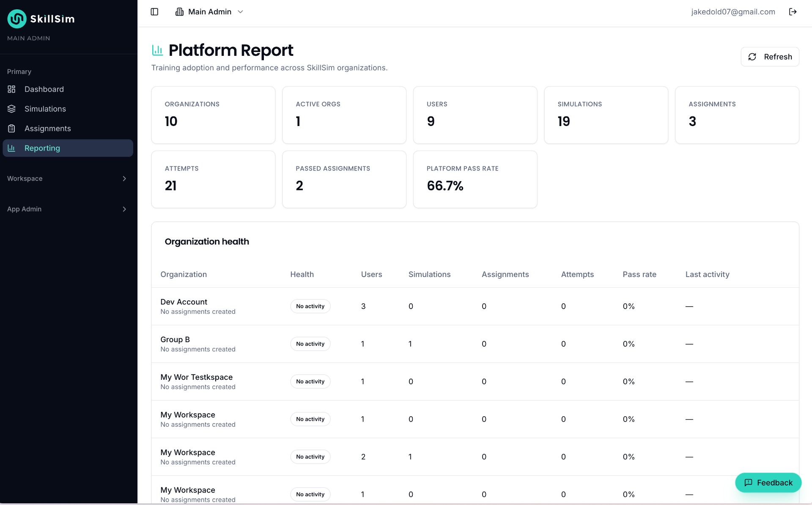Open the Feedback button
Screen dimensions: 812x505
pyautogui.click(x=768, y=483)
